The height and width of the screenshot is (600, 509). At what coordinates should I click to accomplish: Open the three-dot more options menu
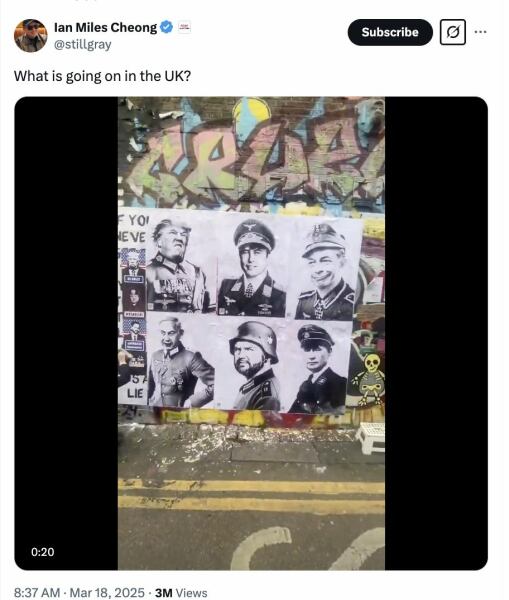480,32
